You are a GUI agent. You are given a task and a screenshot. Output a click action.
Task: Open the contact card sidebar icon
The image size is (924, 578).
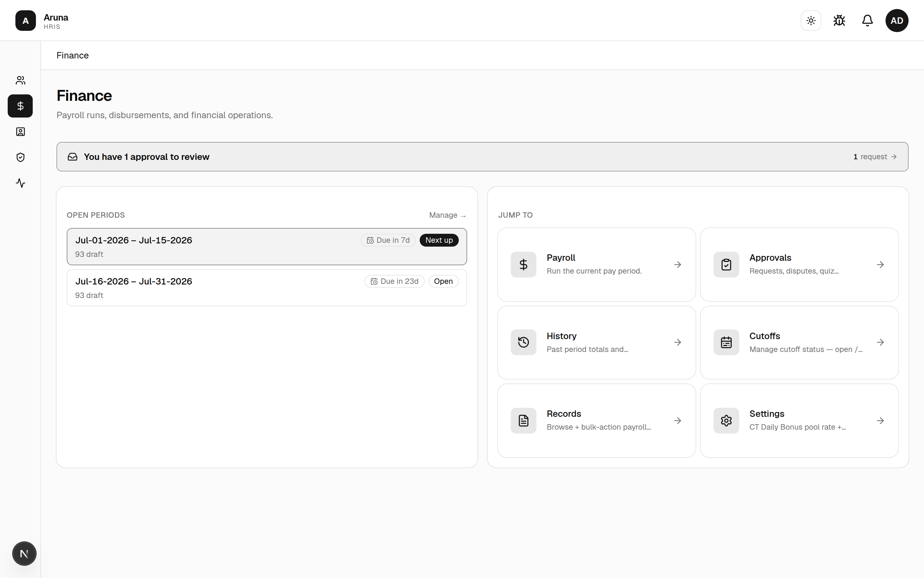[x=20, y=132]
